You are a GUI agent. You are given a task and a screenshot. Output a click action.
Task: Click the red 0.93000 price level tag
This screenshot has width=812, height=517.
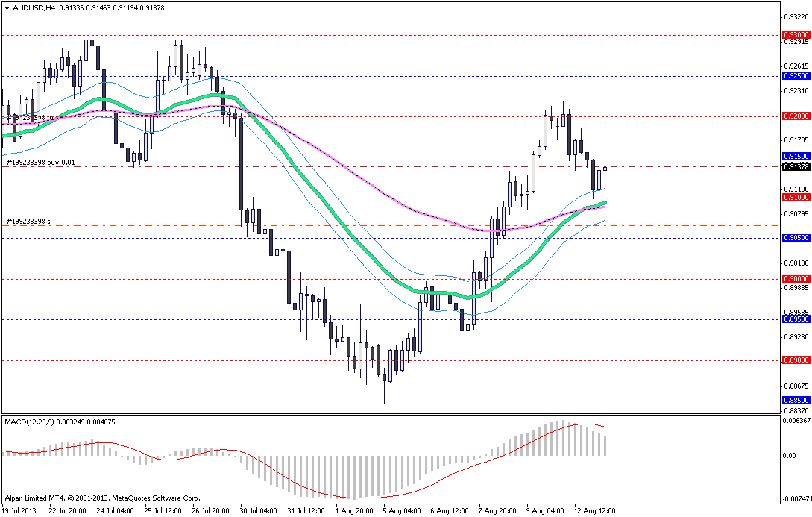[x=796, y=35]
